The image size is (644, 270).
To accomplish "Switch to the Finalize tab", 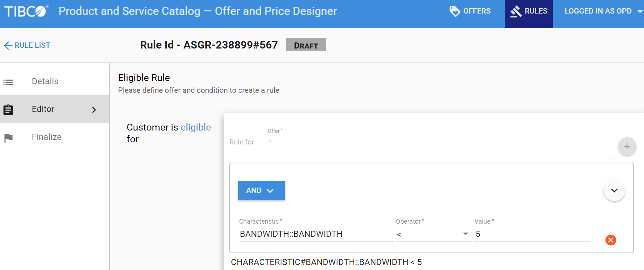I will [x=46, y=137].
